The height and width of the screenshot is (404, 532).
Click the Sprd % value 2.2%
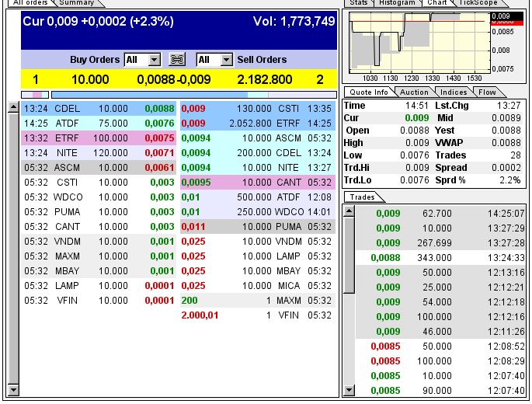(x=510, y=180)
